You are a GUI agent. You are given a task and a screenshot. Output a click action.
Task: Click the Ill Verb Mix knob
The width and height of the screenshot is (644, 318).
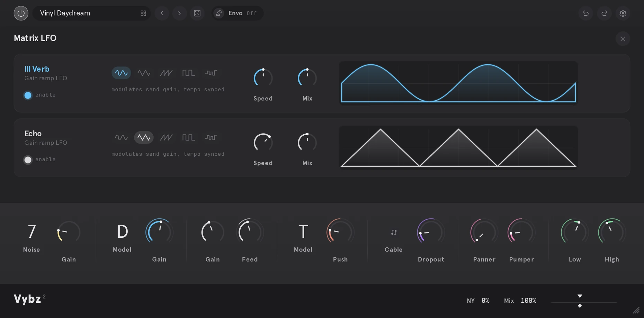click(307, 78)
